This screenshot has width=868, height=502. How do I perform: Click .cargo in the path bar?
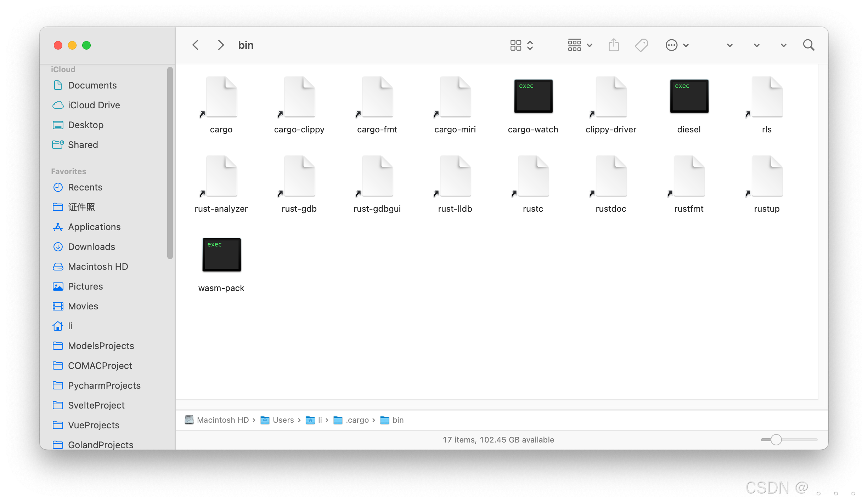351,420
